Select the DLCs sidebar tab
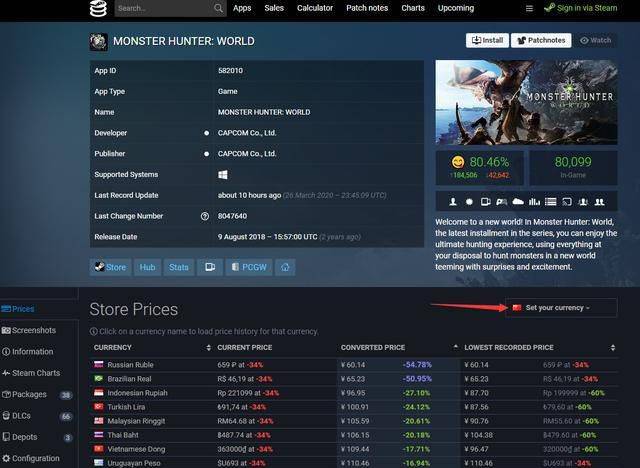 (39, 416)
